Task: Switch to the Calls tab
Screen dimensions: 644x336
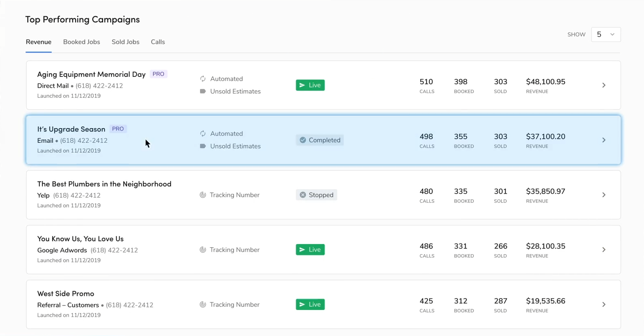Action: click(x=158, y=42)
